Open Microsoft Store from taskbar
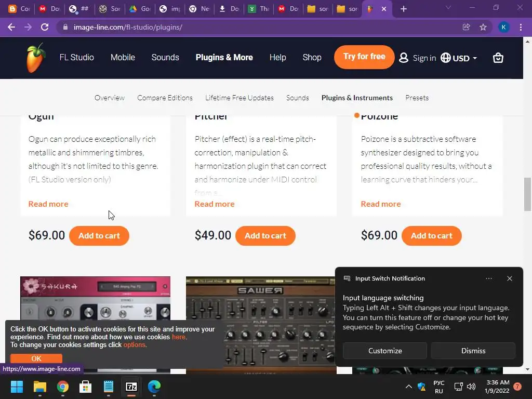 [x=86, y=387]
